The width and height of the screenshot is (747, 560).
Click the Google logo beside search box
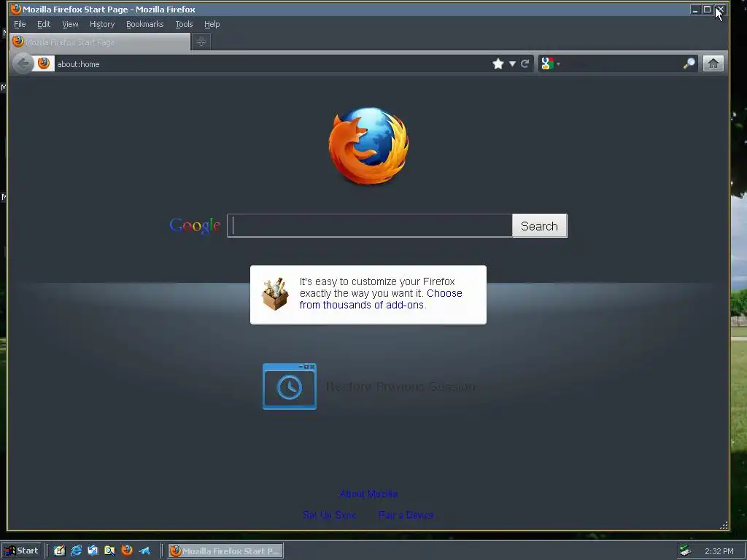[195, 225]
